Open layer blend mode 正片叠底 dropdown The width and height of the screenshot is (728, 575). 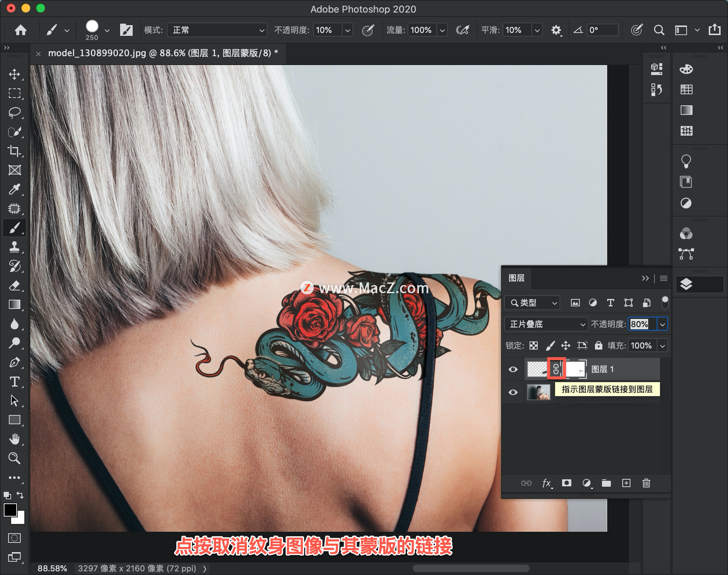[546, 324]
